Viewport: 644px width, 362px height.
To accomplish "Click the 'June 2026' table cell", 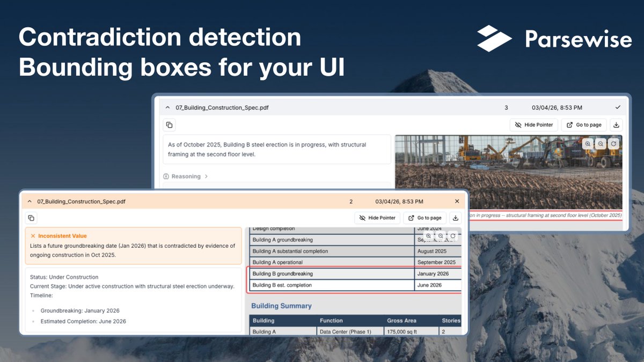I will click(438, 285).
